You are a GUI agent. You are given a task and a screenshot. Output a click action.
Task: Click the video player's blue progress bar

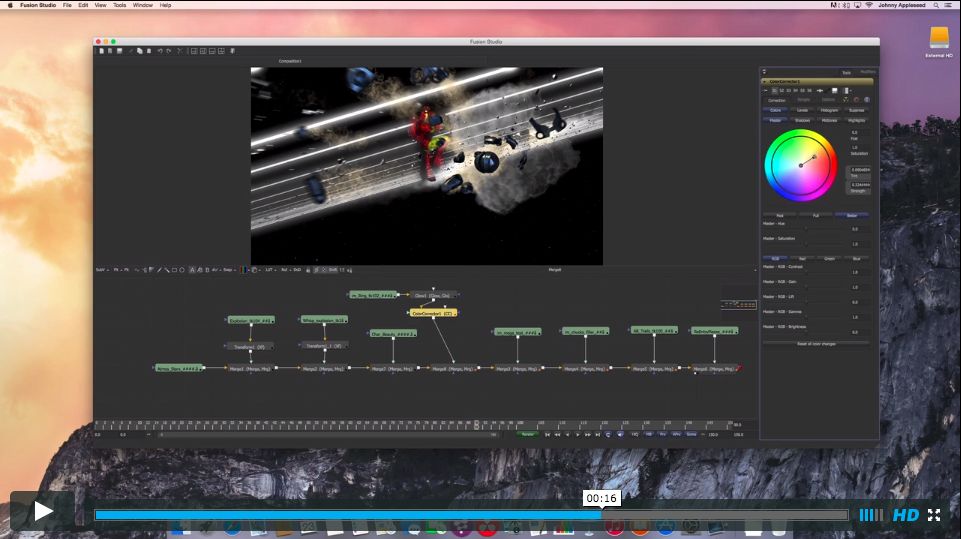pyautogui.click(x=348, y=515)
